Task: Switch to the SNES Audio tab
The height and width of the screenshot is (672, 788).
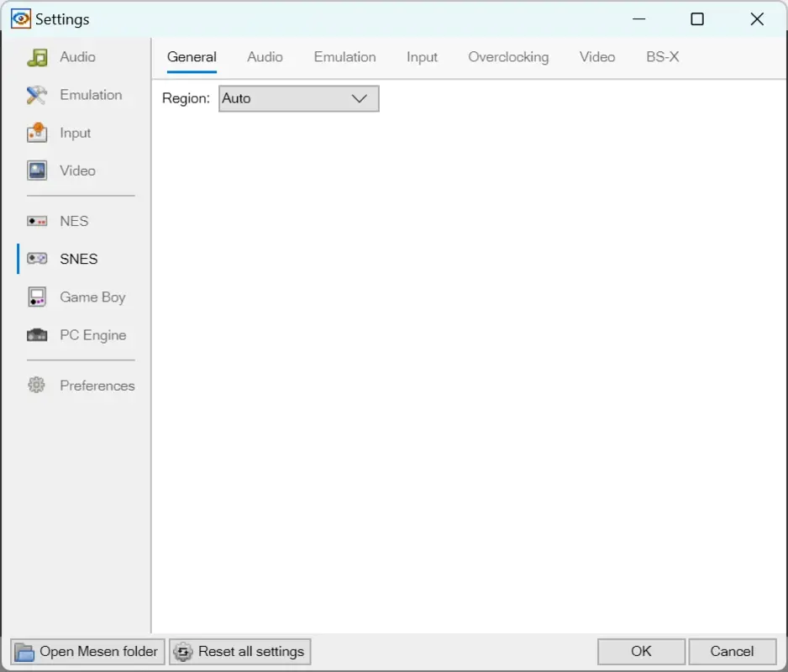Action: [265, 57]
